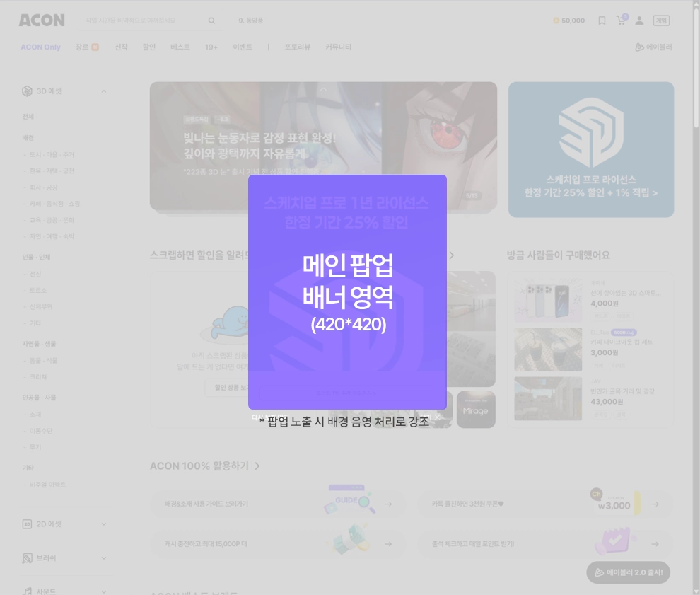This screenshot has width=700, height=595.
Task: Check the 50,000 point coin balance
Action: [568, 21]
